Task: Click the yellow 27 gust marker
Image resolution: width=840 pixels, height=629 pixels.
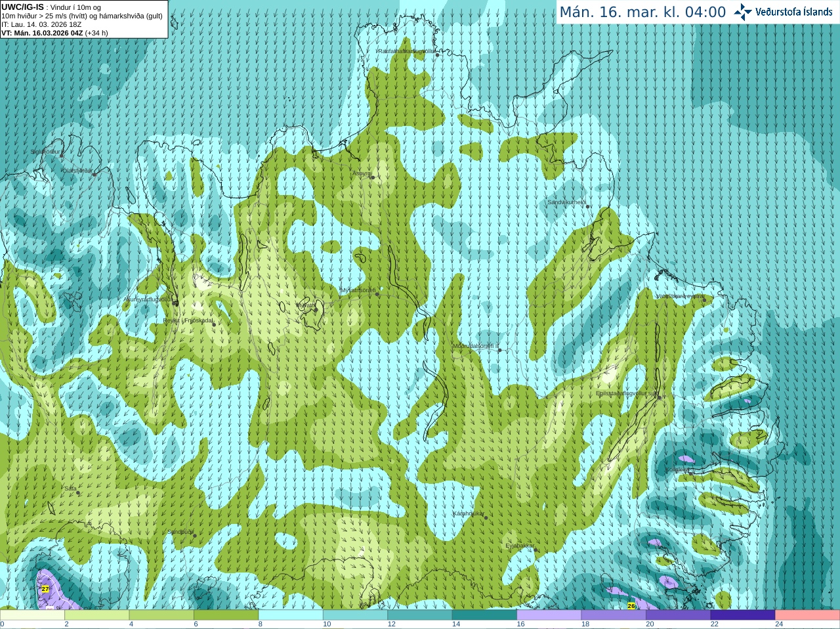Action: point(45,589)
